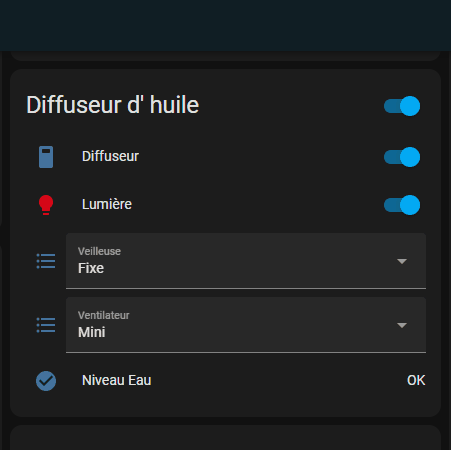Open the Veilleuse select showing Fixe

pyautogui.click(x=246, y=261)
